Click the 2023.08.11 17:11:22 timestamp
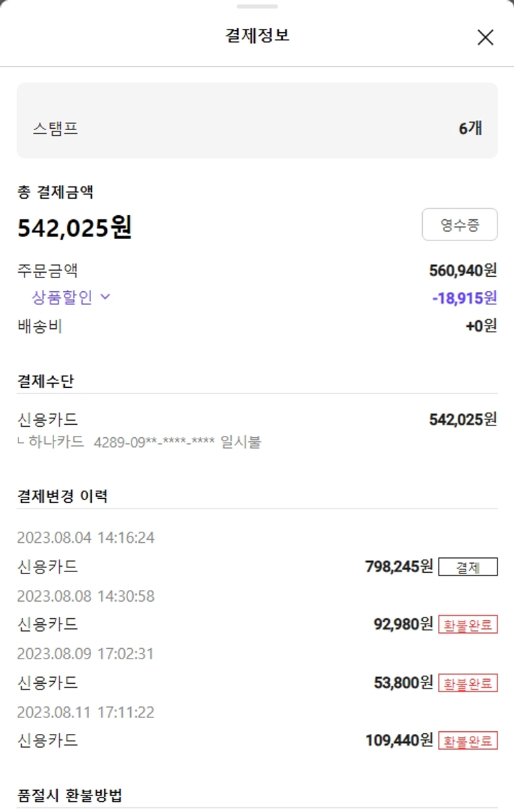Image resolution: width=514 pixels, height=812 pixels. pos(86,713)
